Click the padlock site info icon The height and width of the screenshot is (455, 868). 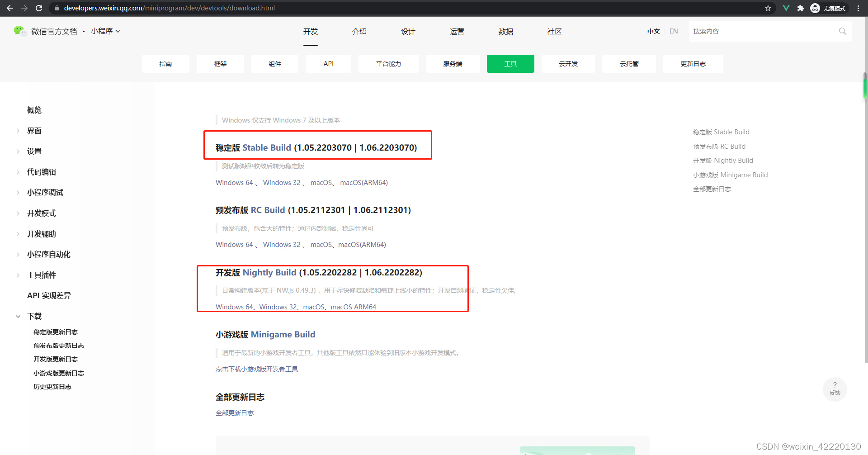[57, 8]
